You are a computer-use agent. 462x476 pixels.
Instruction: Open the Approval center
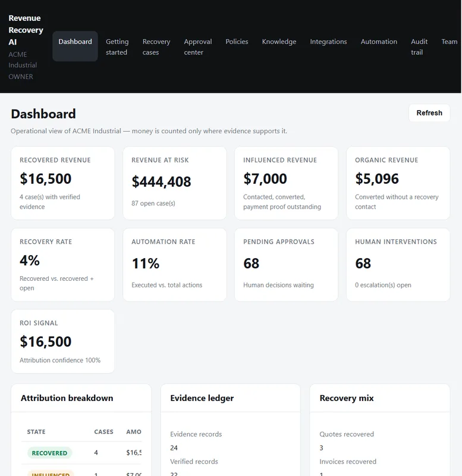click(198, 47)
